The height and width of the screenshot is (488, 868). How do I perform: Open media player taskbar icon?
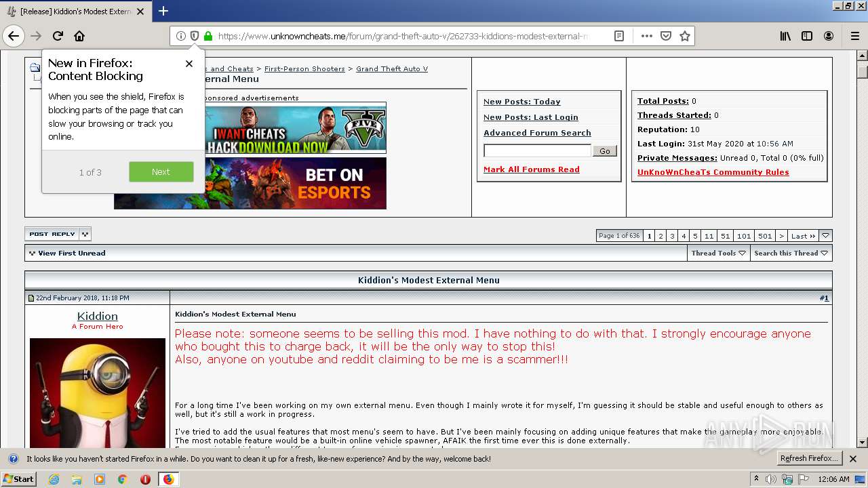click(100, 479)
